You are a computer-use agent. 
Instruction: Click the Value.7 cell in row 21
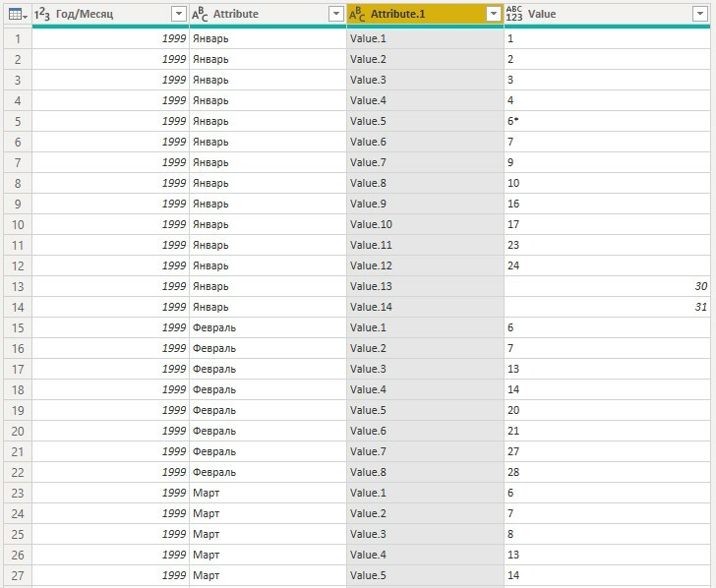[x=425, y=451]
